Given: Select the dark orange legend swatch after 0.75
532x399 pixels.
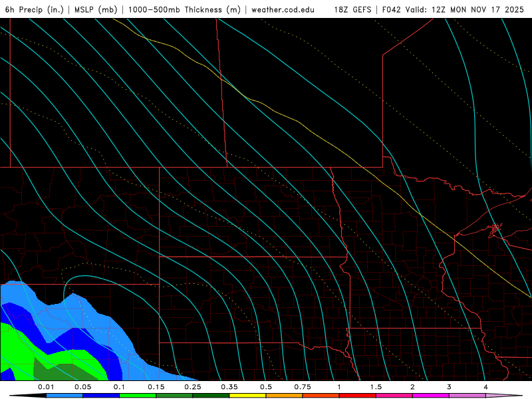Looking at the screenshot, I should [x=321, y=396].
